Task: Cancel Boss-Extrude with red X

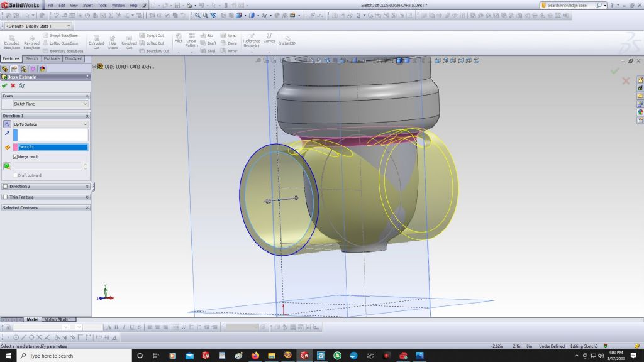Action: 13,85
